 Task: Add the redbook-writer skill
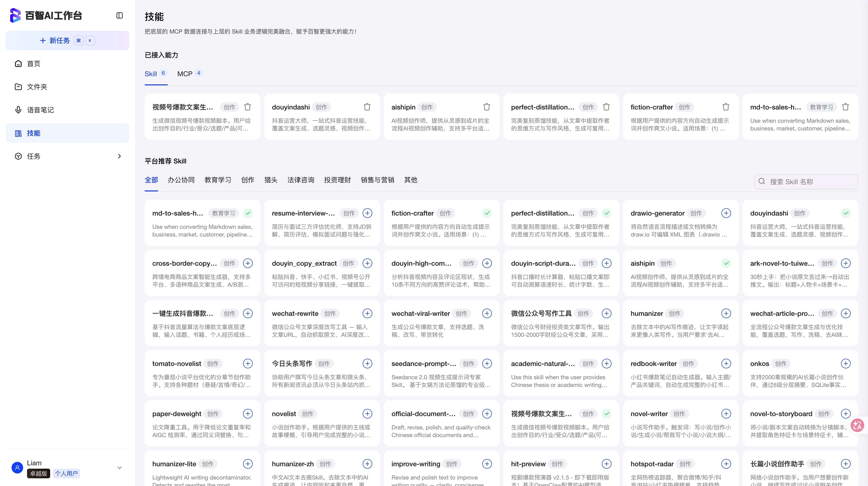(x=726, y=364)
